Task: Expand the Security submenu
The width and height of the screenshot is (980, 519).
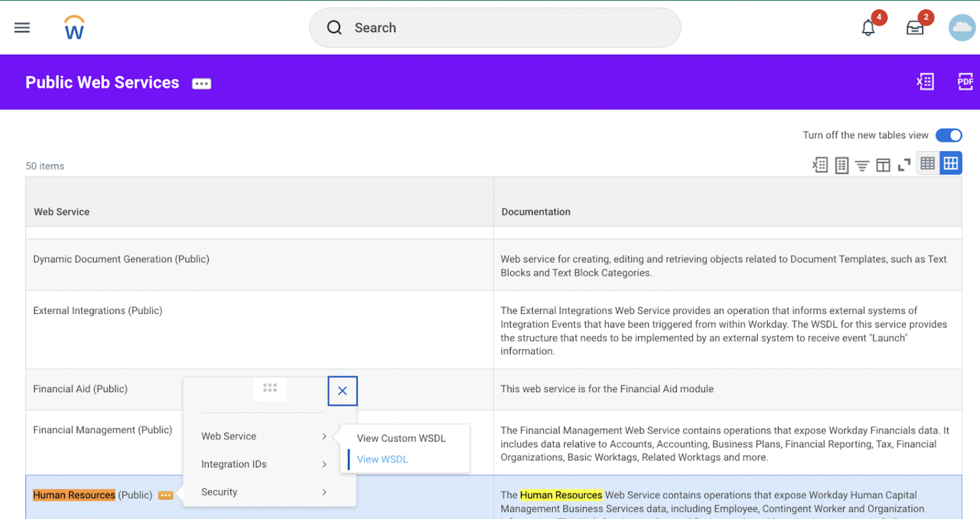Action: (x=264, y=492)
